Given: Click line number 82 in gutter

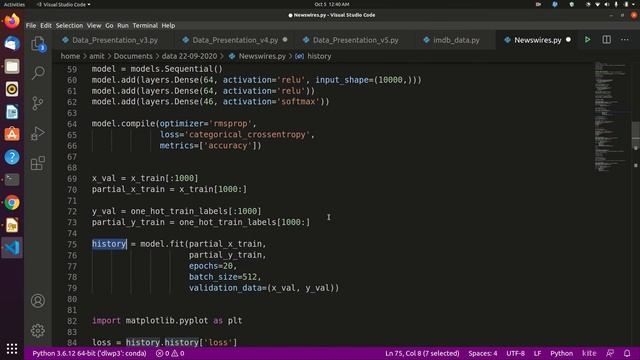Looking at the screenshot, I should (x=72, y=321).
